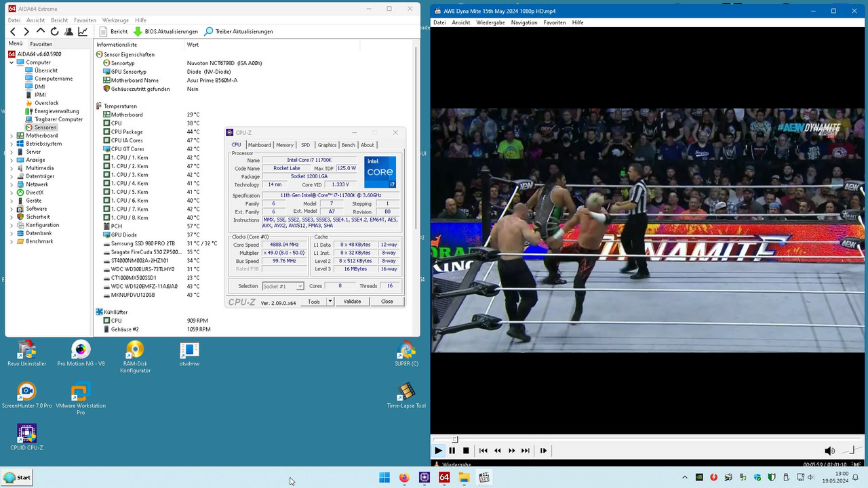868x488 pixels.
Task: Fast forward the video
Action: [511, 451]
